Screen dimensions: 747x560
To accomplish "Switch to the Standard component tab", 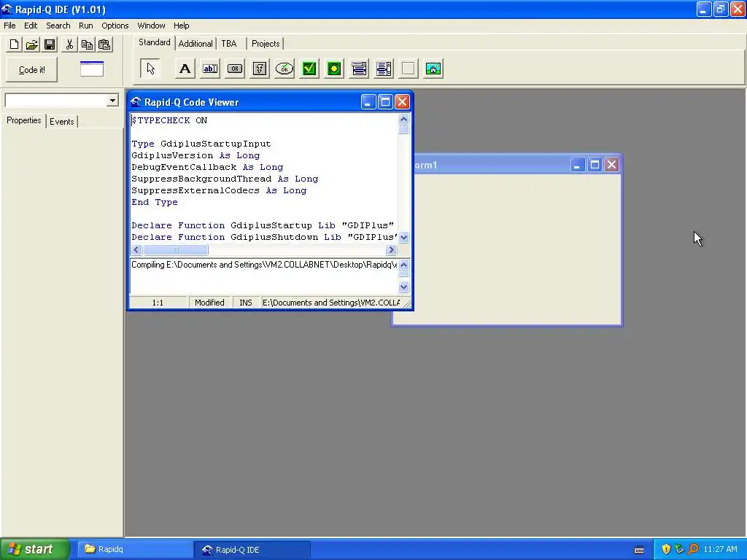I will pos(155,42).
